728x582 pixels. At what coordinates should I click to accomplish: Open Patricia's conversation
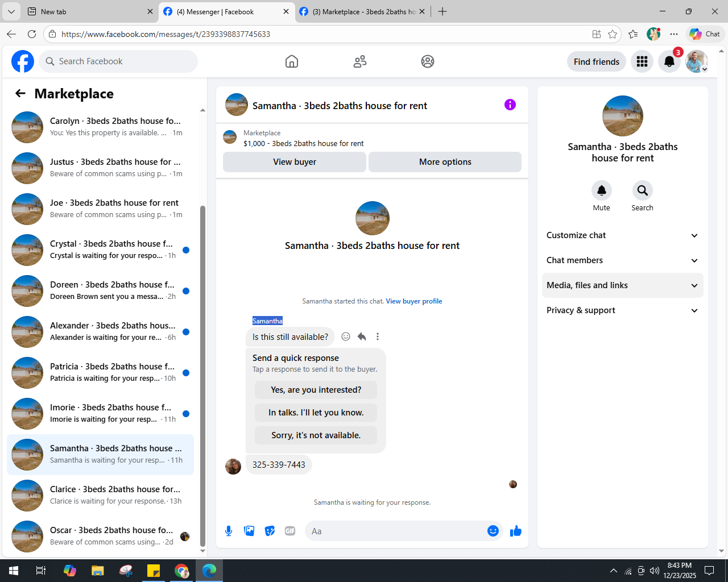(x=100, y=373)
